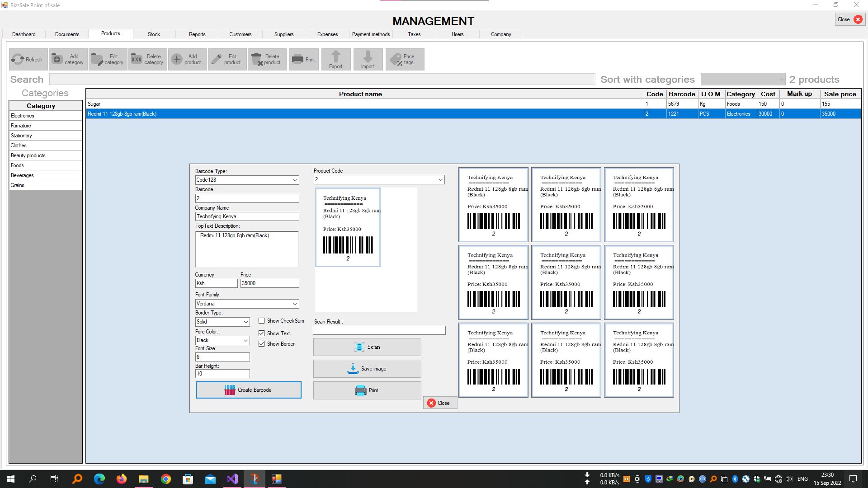Click the toolbar Print icon
This screenshot has width=868, height=488.
coord(303,59)
